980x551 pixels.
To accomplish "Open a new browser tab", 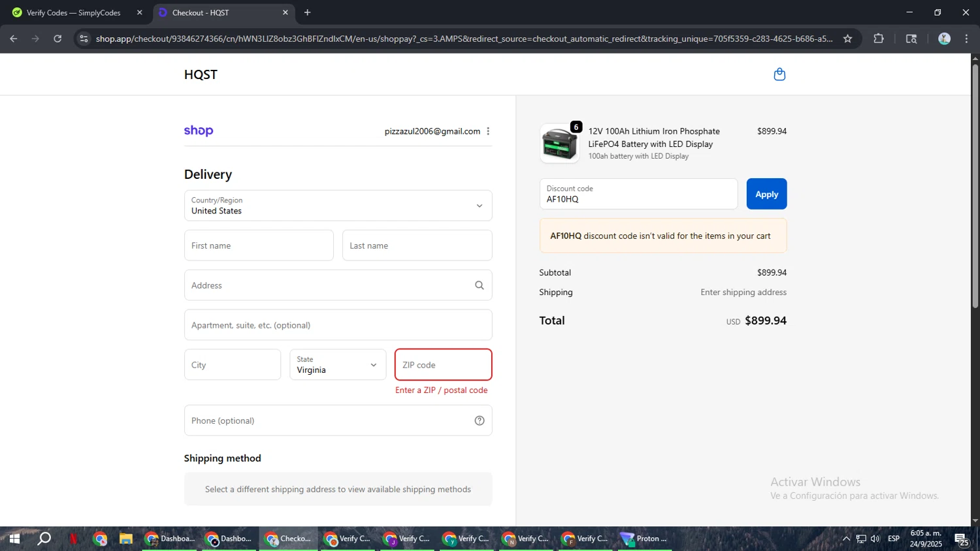I will [307, 12].
